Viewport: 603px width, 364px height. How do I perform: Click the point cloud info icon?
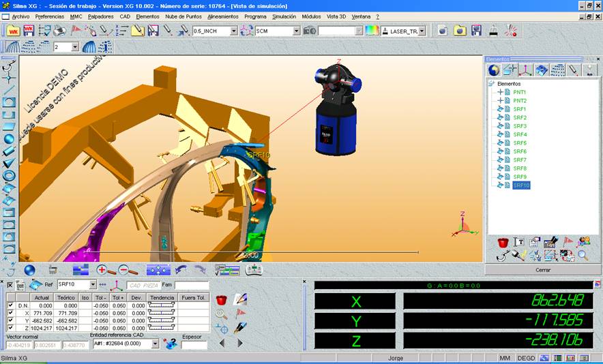tap(104, 47)
